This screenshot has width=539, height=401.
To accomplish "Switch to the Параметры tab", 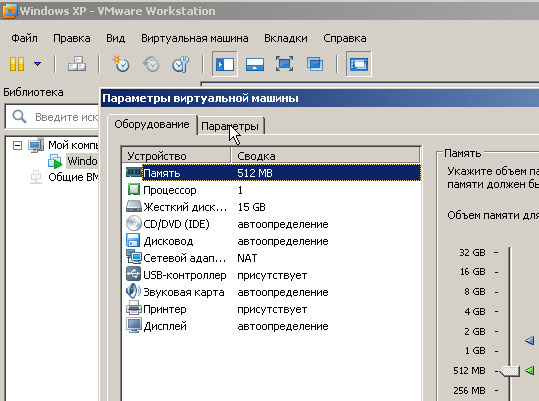I will (x=230, y=126).
